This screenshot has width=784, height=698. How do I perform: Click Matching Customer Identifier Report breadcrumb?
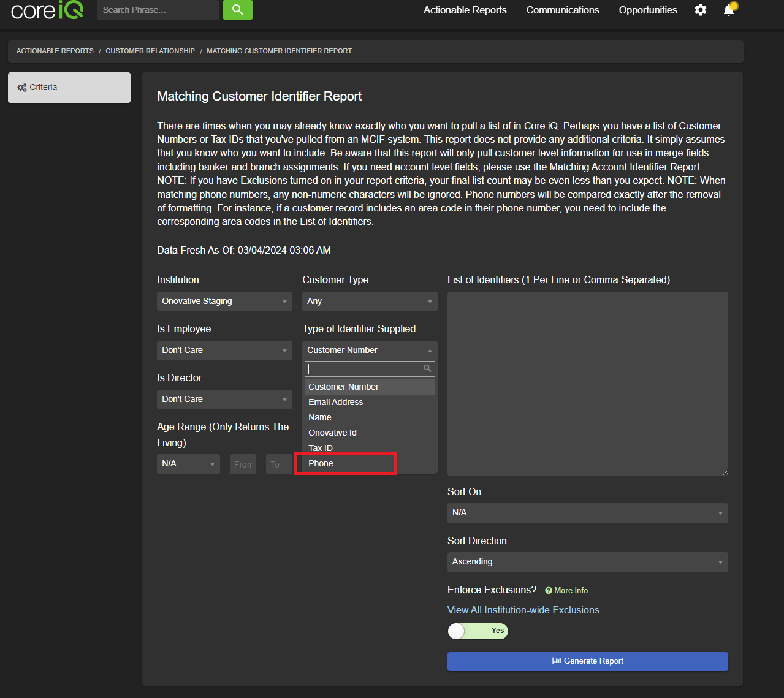[x=279, y=51]
